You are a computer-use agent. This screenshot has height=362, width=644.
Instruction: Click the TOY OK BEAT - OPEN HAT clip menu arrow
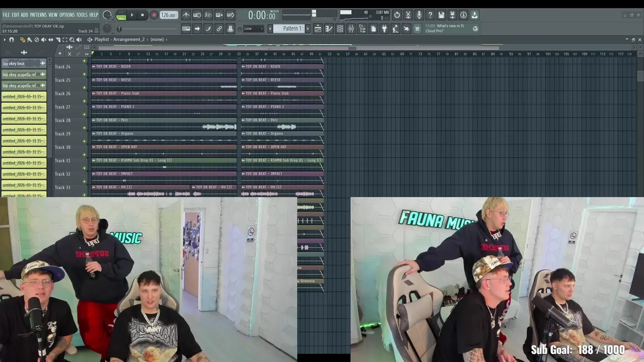[94, 147]
